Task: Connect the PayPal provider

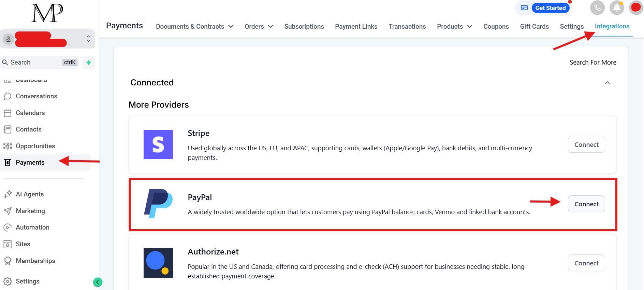Action: pyautogui.click(x=586, y=204)
